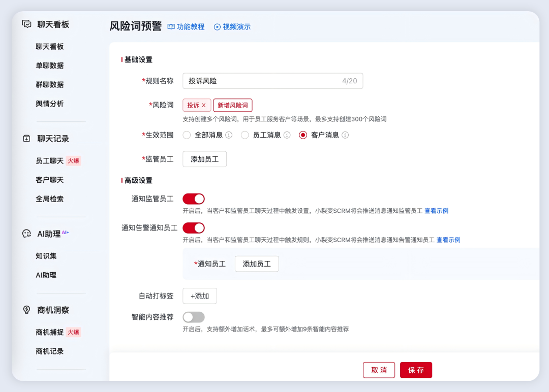Disable the 通知监管员工 toggle

point(193,199)
